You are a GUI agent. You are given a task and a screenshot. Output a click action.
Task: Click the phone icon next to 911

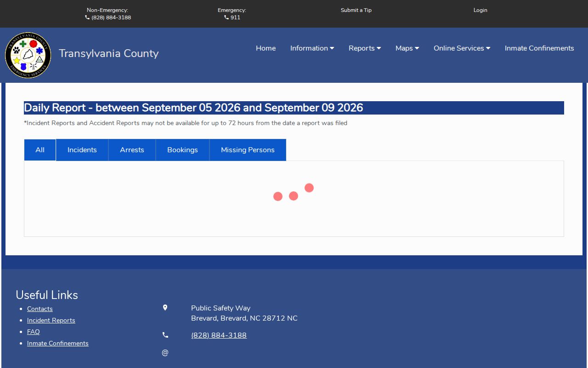(x=226, y=17)
